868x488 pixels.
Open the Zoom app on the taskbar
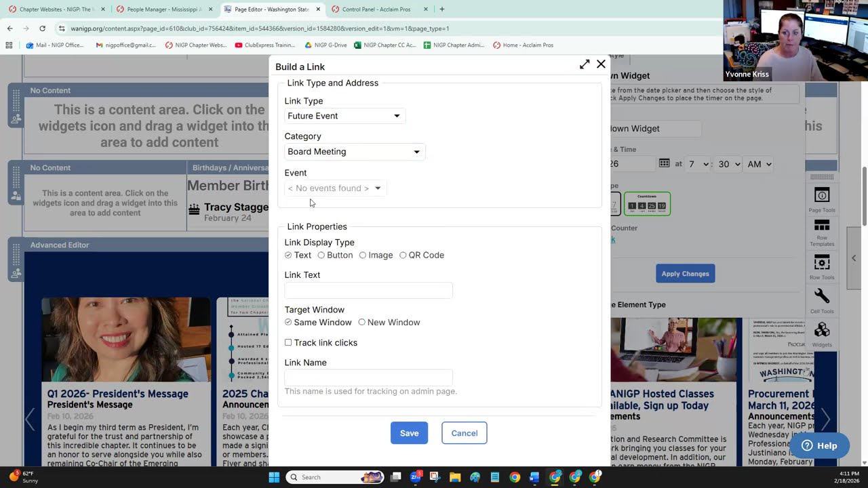[416, 477]
